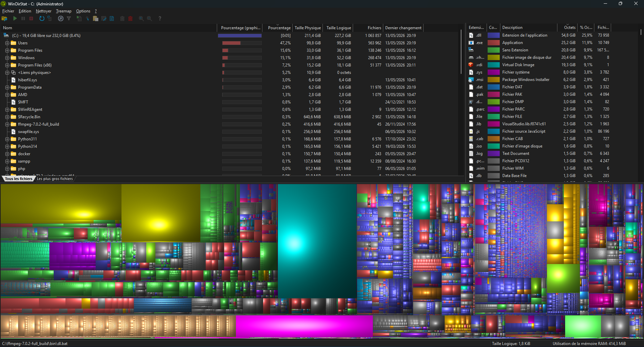Click the question mark help toolbar icon
Image resolution: width=644 pixels, height=347 pixels.
click(x=160, y=18)
